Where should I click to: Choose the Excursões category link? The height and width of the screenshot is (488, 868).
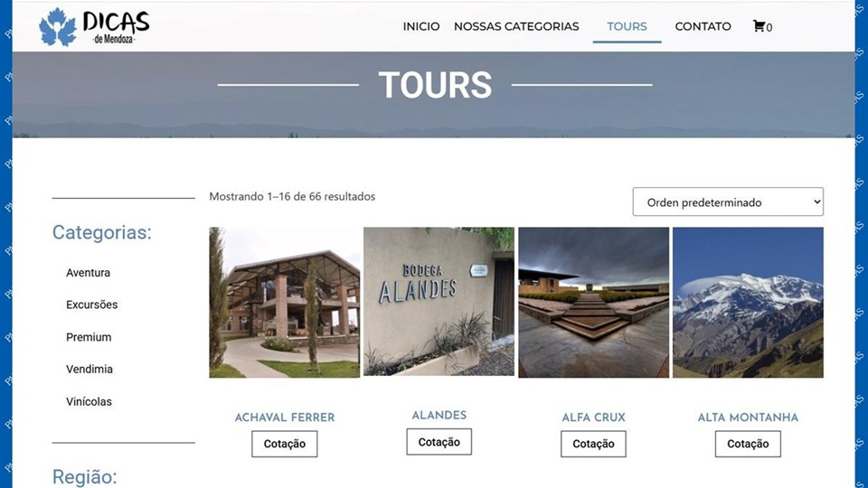point(92,305)
